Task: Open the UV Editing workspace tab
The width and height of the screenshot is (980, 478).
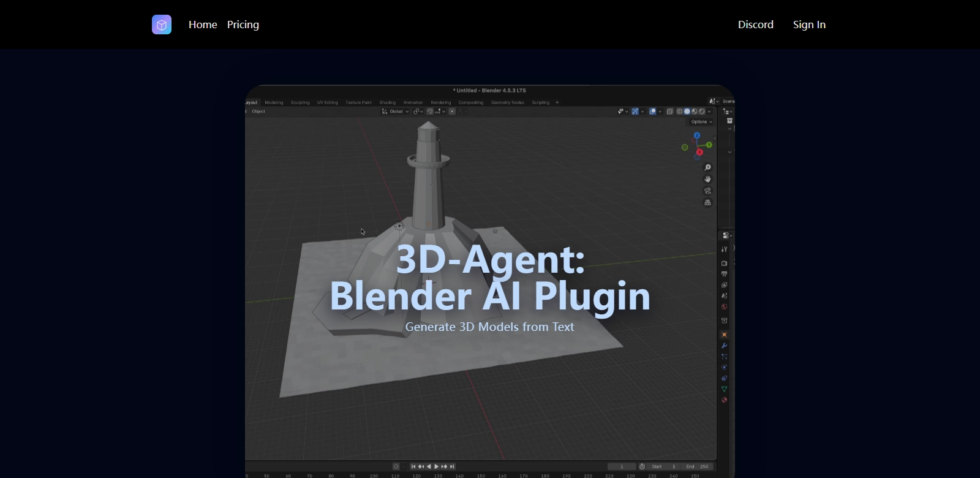Action: pyautogui.click(x=328, y=102)
